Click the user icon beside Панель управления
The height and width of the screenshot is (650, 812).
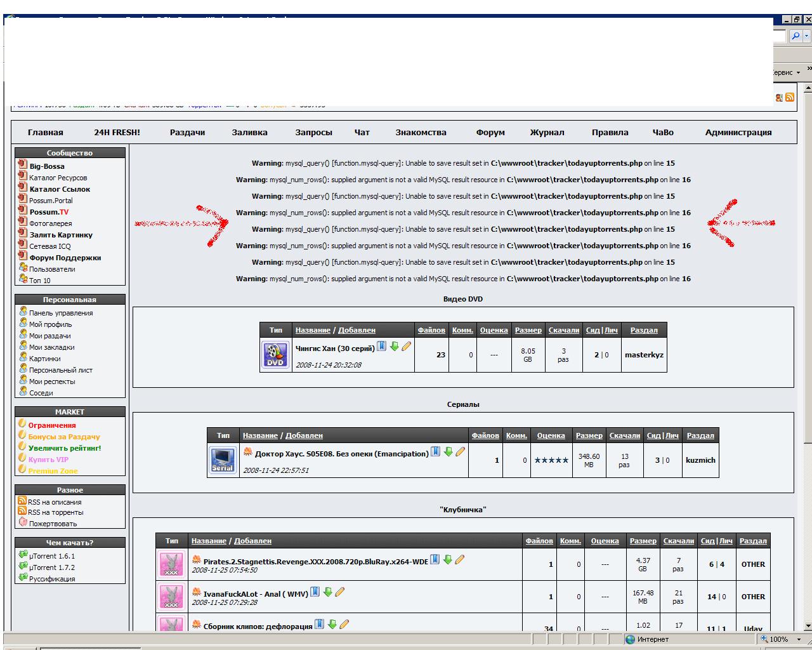click(23, 311)
